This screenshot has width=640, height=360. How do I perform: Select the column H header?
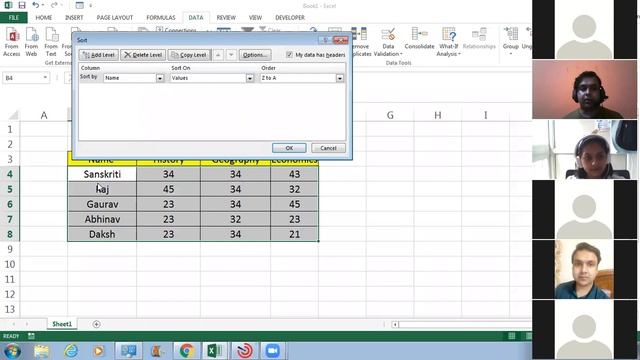point(438,115)
